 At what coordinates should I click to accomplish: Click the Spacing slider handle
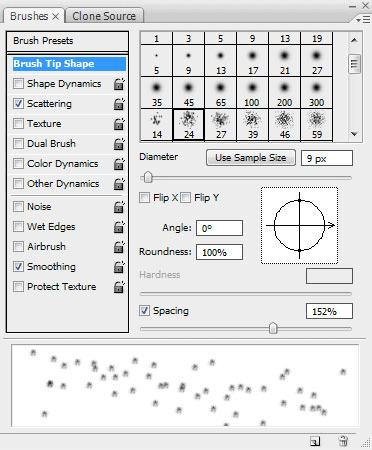point(273,328)
